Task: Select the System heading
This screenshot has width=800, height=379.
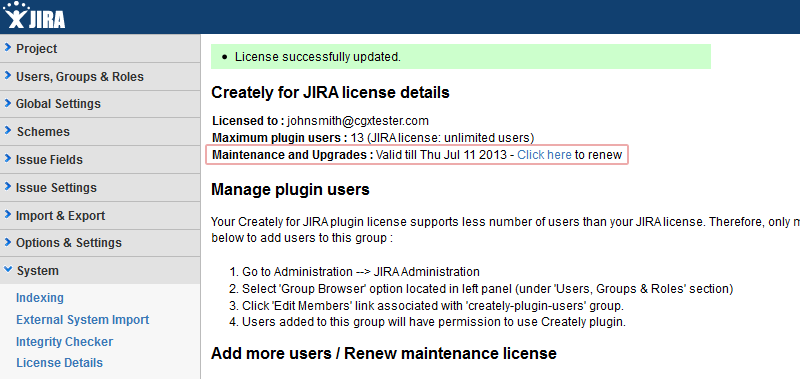Action: [x=38, y=271]
